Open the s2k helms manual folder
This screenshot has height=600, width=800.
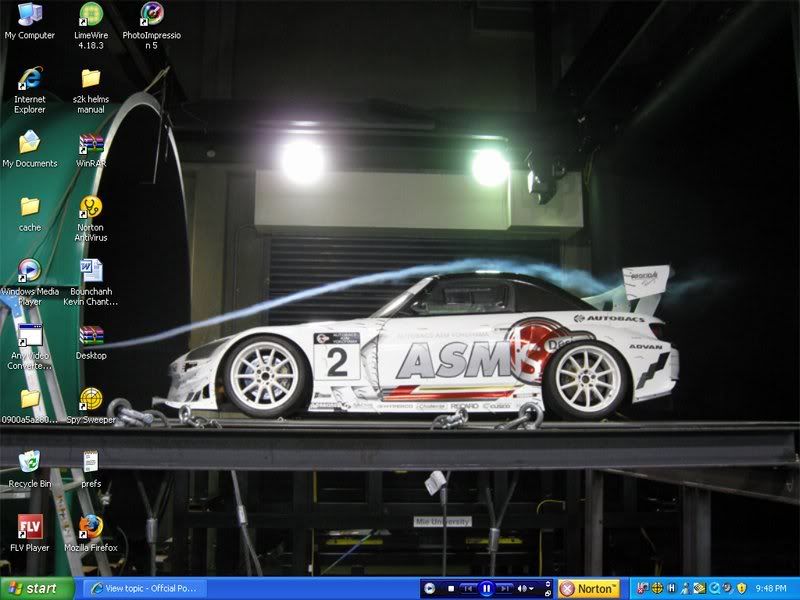click(x=91, y=80)
